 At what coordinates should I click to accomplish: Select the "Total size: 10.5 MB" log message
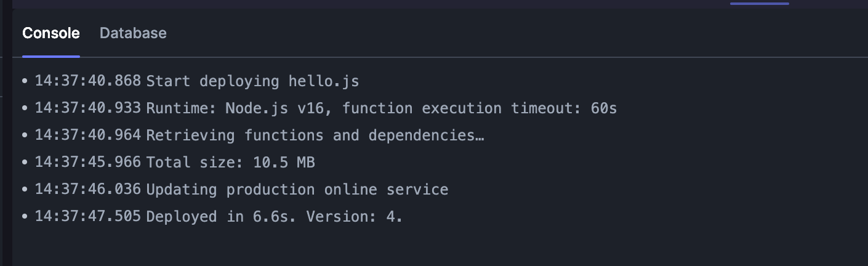230,163
